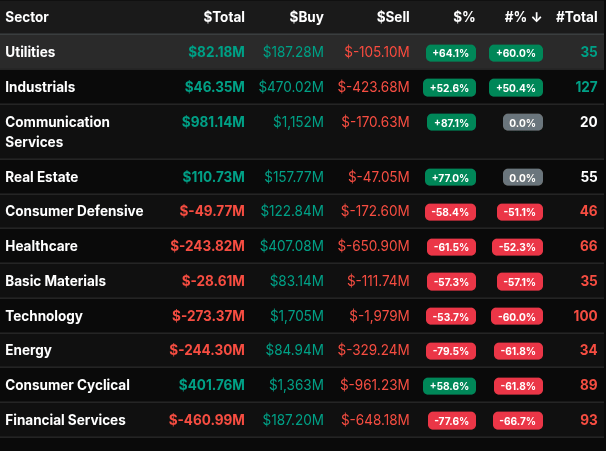
Task: Click the Healthcare sector name
Action: pyautogui.click(x=41, y=246)
